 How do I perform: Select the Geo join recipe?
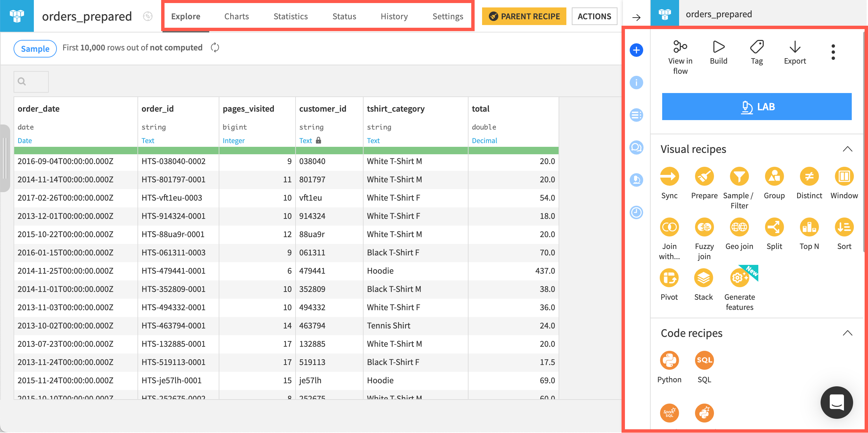coord(739,227)
